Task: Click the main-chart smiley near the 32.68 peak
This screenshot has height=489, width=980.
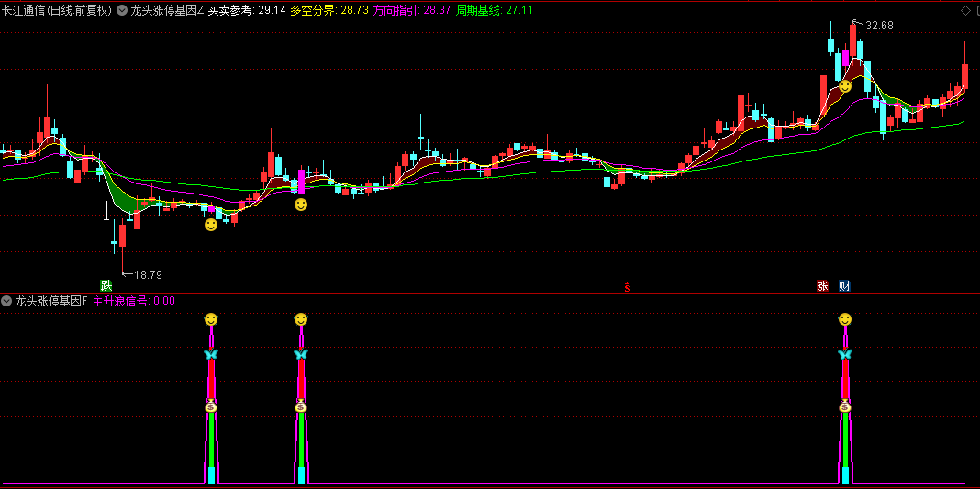Action: point(845,86)
